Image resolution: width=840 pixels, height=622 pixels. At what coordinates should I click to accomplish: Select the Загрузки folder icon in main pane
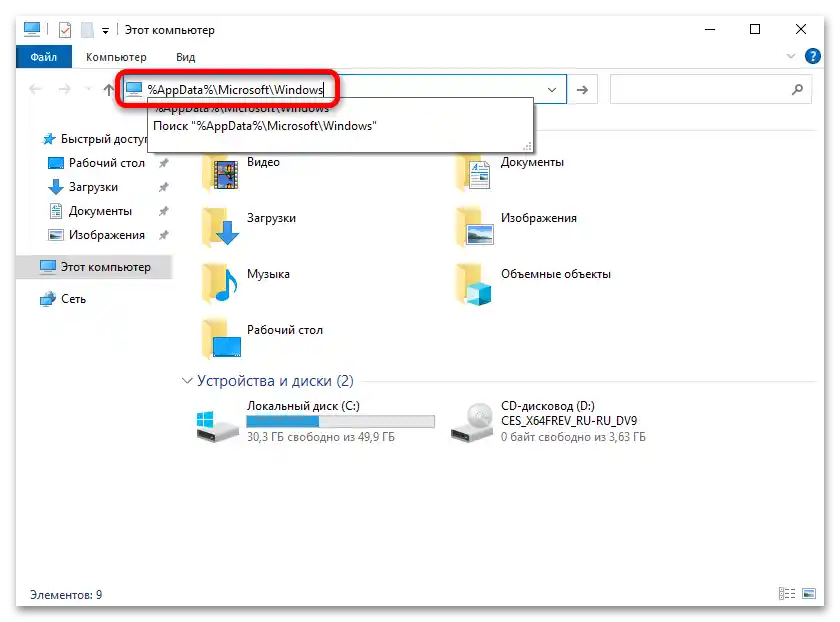click(220, 227)
